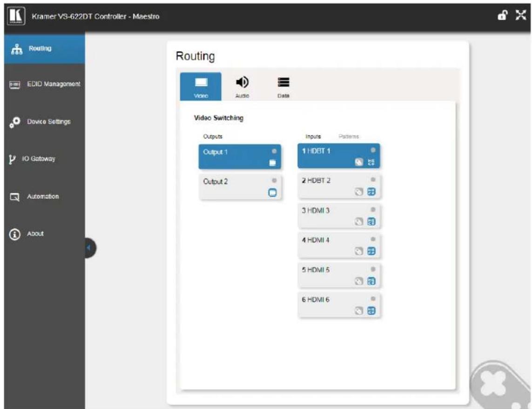Click the gray round icon on 3 HDMI 3
Viewport: 532px width, 409px height.
click(x=359, y=222)
